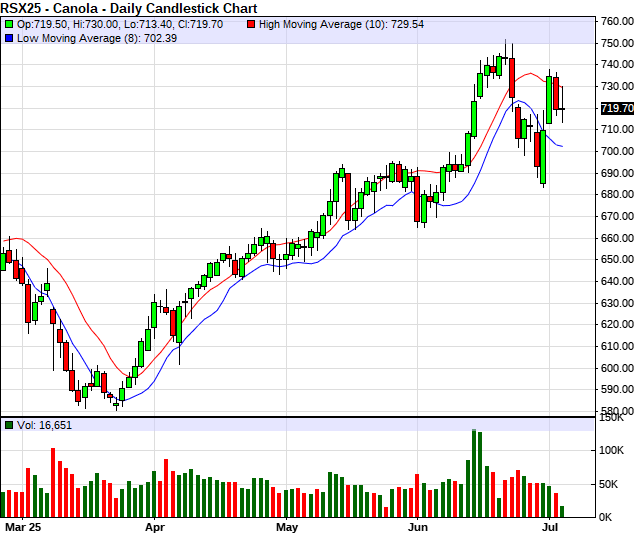Select the May date axis label

click(x=288, y=525)
